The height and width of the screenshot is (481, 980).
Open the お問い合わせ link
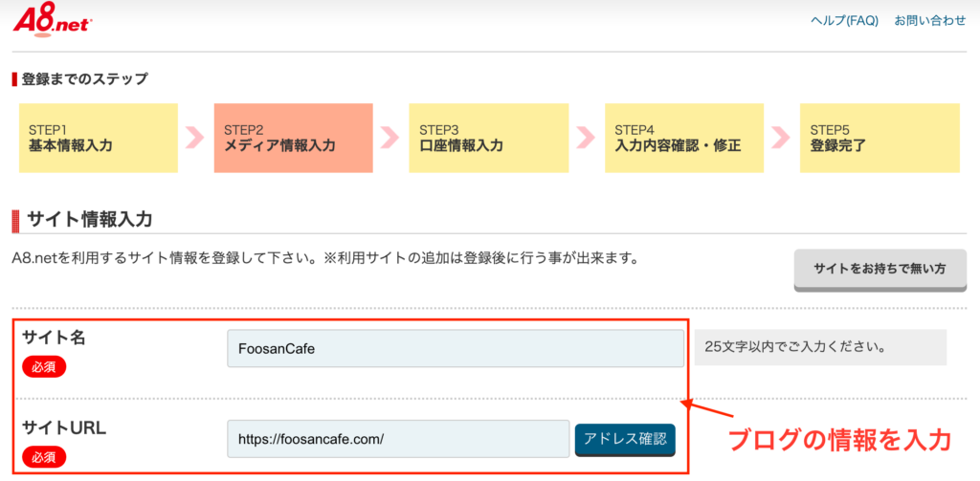tap(929, 21)
